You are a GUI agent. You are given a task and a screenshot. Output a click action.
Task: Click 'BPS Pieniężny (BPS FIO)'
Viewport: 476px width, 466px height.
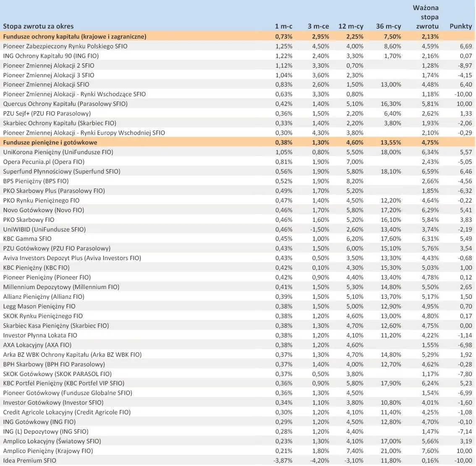click(x=36, y=181)
